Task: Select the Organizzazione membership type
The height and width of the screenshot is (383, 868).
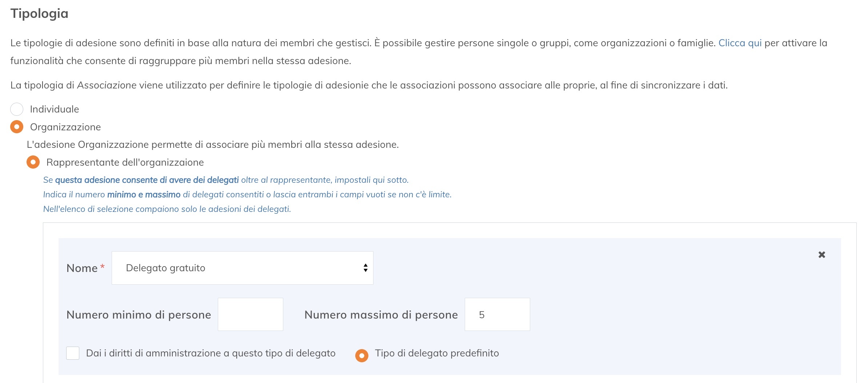Action: tap(17, 127)
